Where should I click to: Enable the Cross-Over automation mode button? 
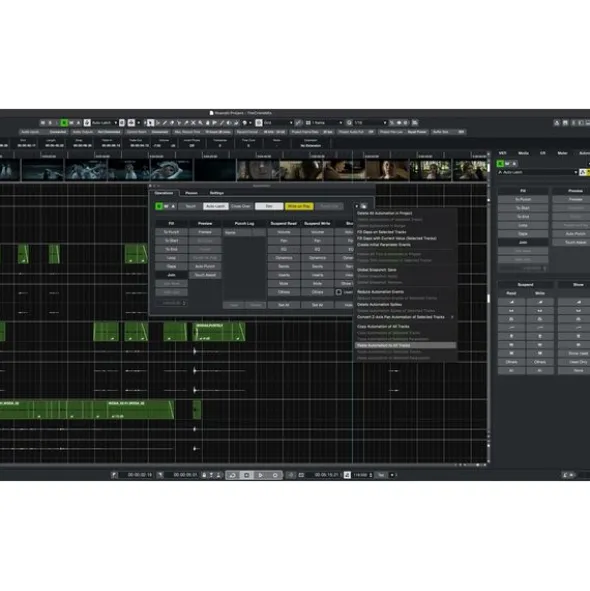pyautogui.click(x=241, y=206)
